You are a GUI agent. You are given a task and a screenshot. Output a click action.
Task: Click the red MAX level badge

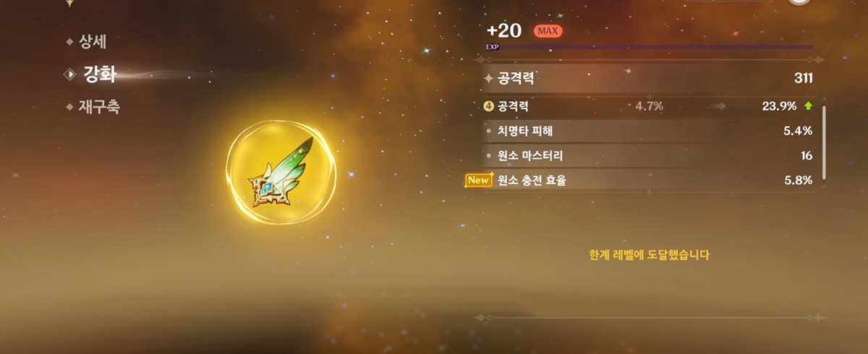click(548, 31)
